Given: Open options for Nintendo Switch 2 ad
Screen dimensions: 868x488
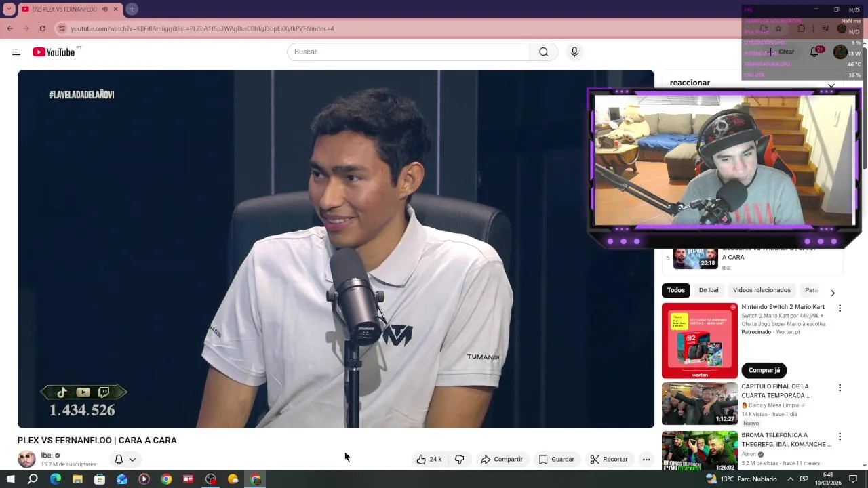Looking at the screenshot, I should pos(840,308).
